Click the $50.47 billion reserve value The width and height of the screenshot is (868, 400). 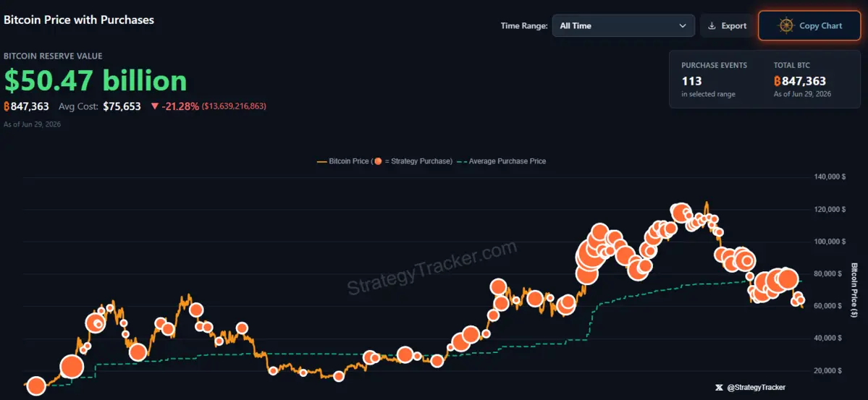pyautogui.click(x=96, y=81)
